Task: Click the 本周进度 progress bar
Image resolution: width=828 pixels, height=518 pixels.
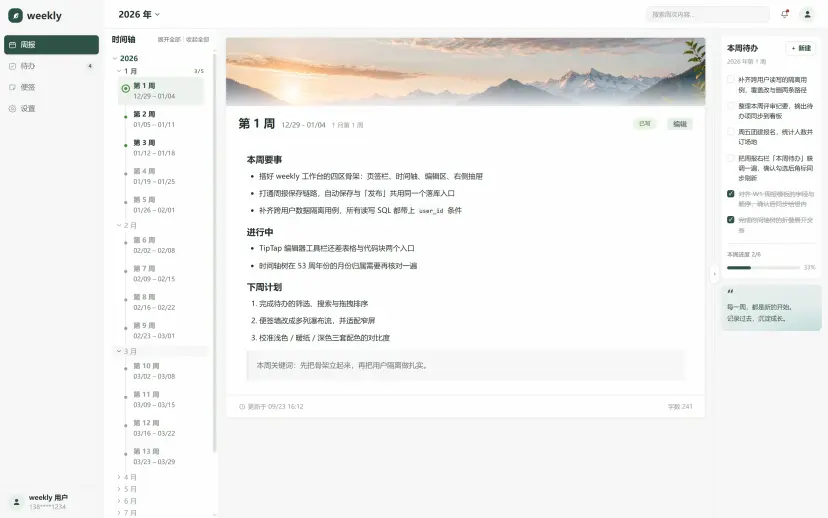Action: click(764, 268)
